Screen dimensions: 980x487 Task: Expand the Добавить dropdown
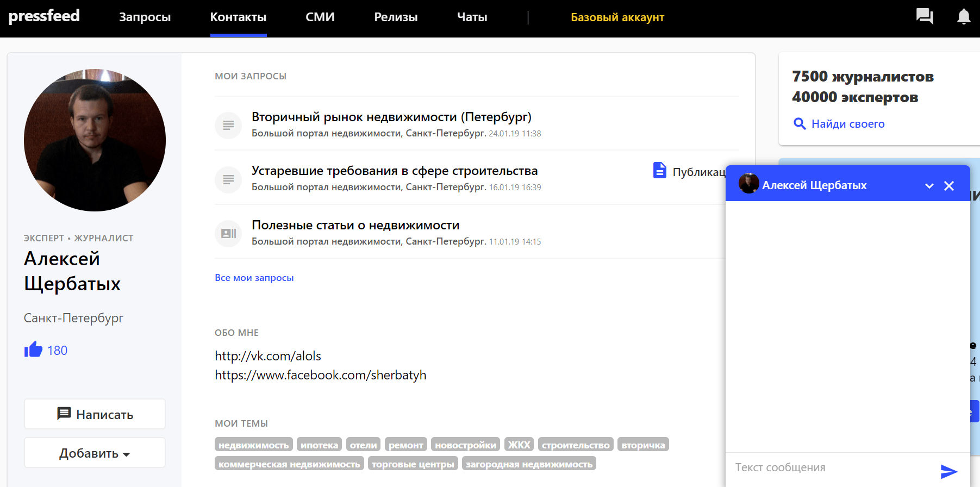tap(95, 453)
